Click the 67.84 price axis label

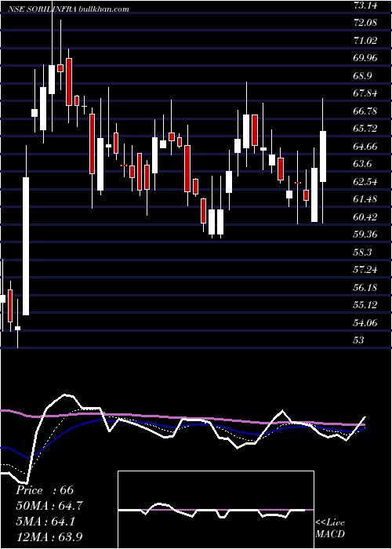coord(366,93)
